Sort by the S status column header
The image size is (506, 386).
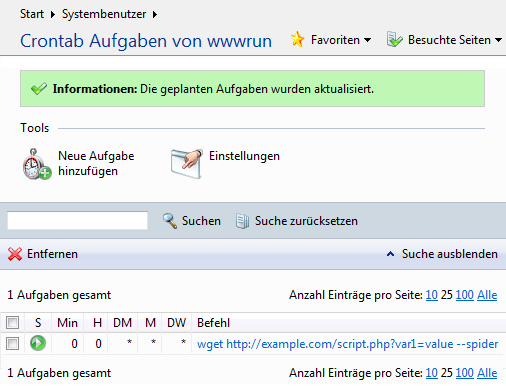tap(38, 323)
